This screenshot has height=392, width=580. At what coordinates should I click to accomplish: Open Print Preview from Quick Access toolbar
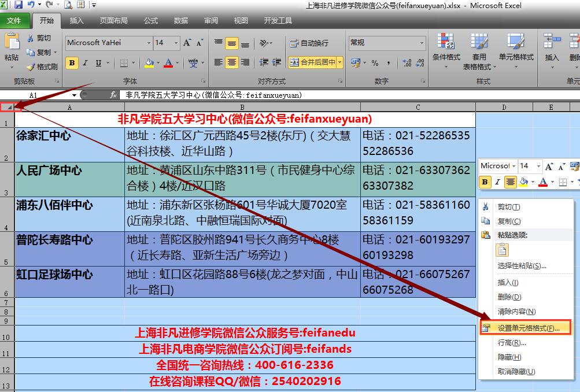[68, 5]
